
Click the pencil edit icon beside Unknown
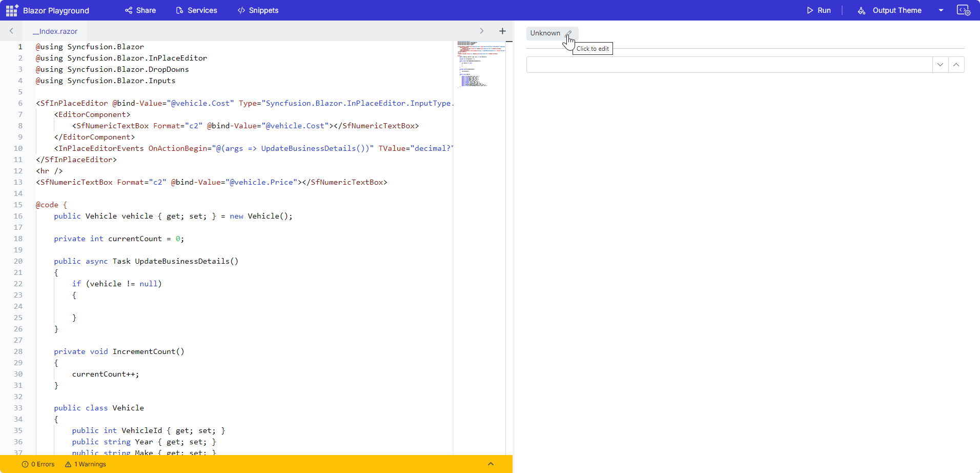(568, 33)
